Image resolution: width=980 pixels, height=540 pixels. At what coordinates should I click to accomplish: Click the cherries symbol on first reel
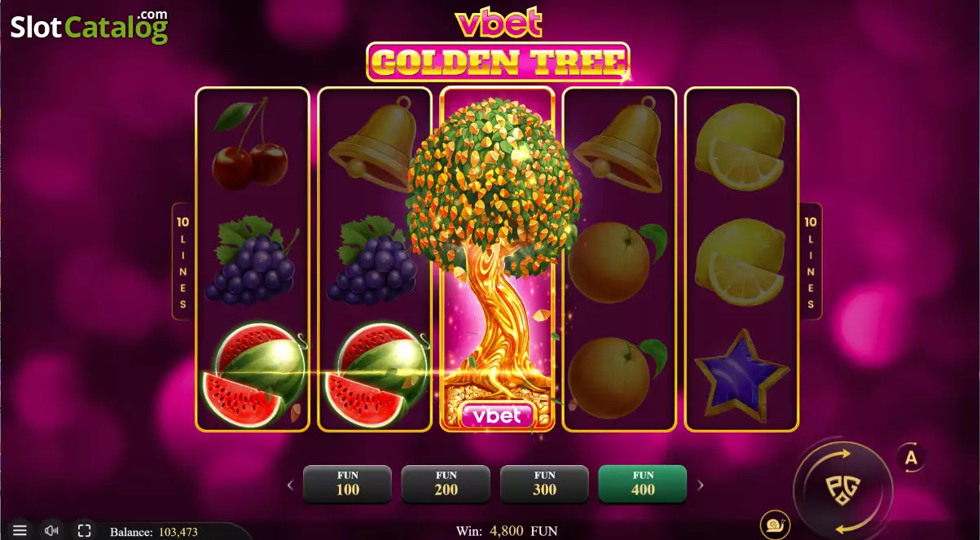click(x=249, y=145)
